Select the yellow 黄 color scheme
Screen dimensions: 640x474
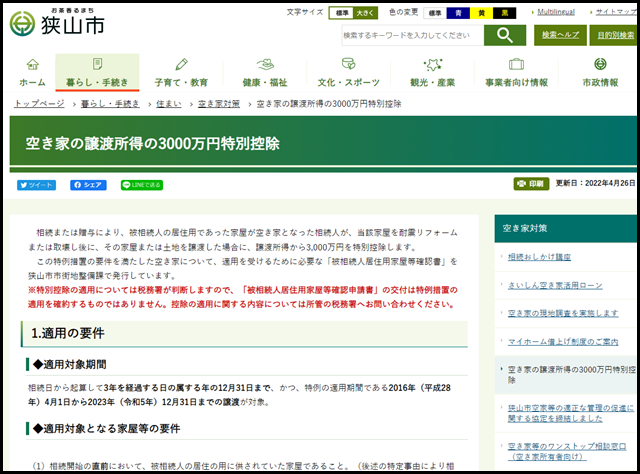[481, 13]
